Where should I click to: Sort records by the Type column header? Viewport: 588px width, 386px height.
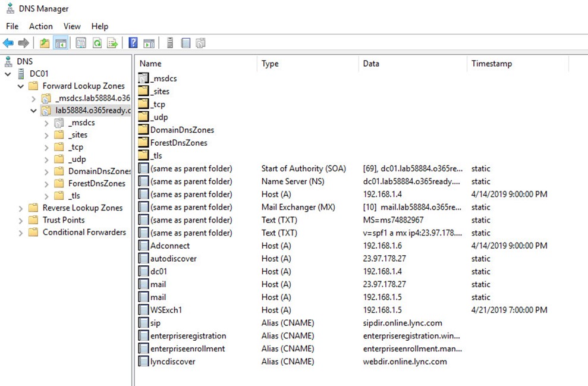click(x=308, y=64)
